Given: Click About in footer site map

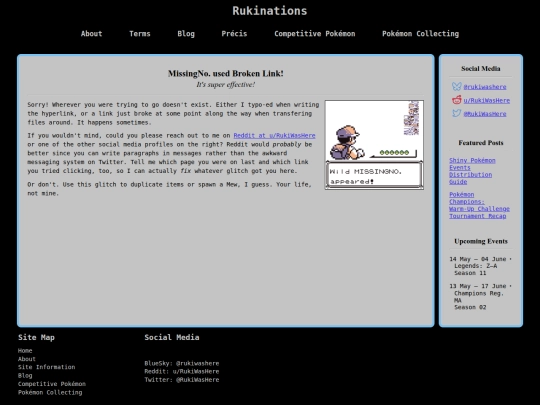Looking at the screenshot, I should (x=27, y=359).
